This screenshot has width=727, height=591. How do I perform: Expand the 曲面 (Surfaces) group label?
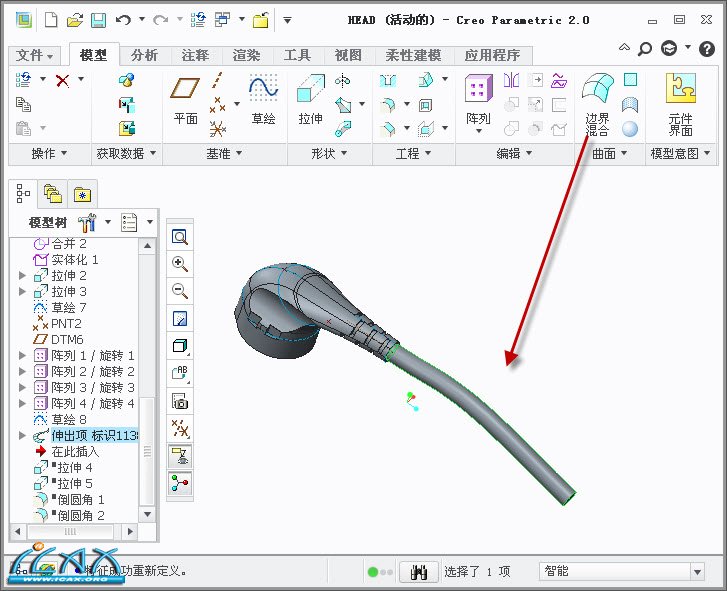click(609, 153)
